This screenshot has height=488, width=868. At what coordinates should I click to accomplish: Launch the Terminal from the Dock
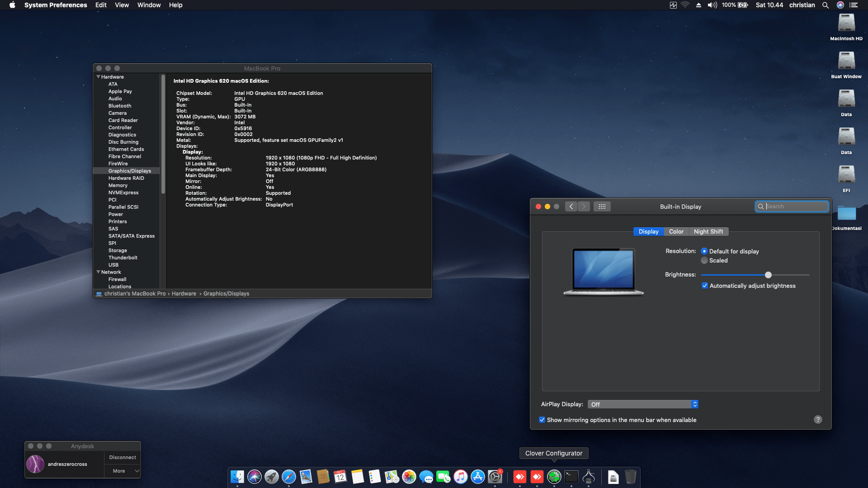tap(571, 477)
